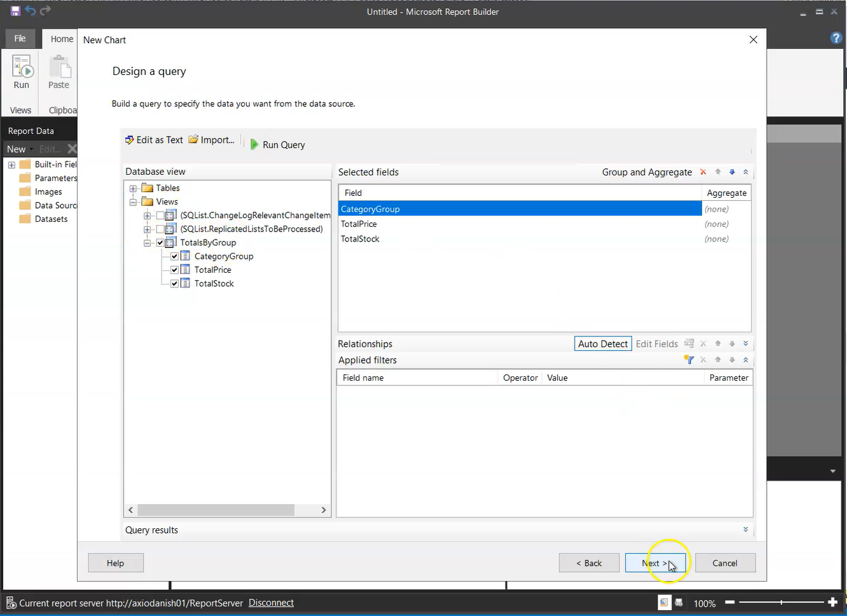Viewport: 847px width, 616px height.
Task: Switch to the Home ribbon tab
Action: tap(62, 39)
